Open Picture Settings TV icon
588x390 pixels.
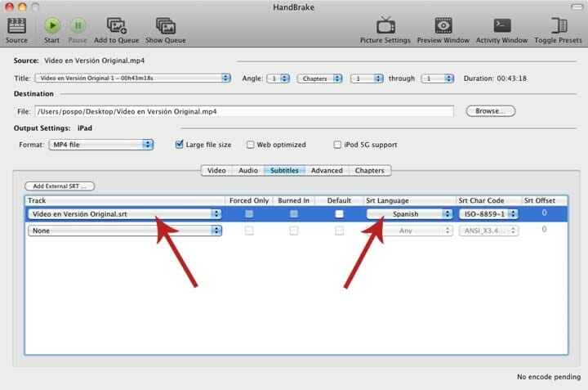point(385,25)
